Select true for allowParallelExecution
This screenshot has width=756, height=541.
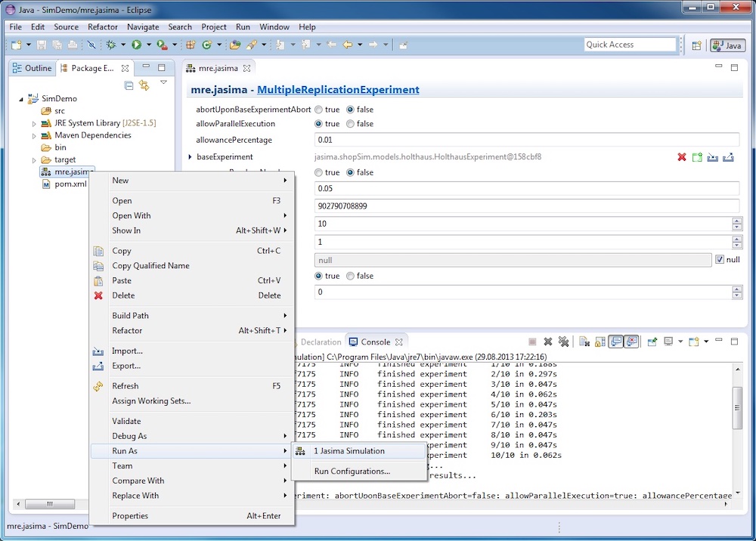pyautogui.click(x=319, y=124)
